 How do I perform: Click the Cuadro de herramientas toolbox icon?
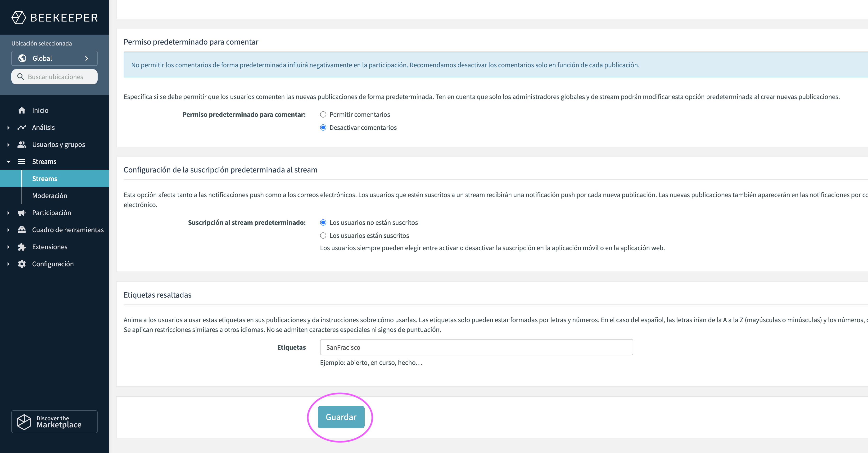point(22,230)
